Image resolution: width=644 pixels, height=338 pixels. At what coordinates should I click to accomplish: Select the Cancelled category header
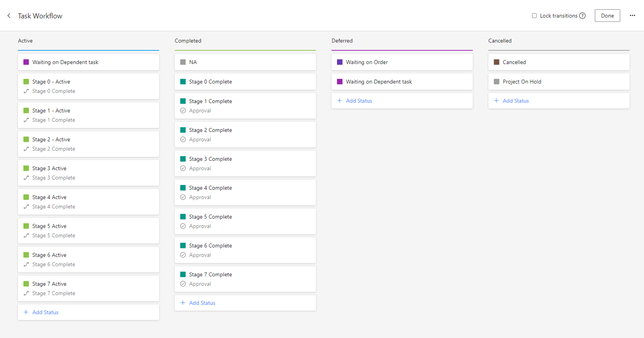(500, 41)
